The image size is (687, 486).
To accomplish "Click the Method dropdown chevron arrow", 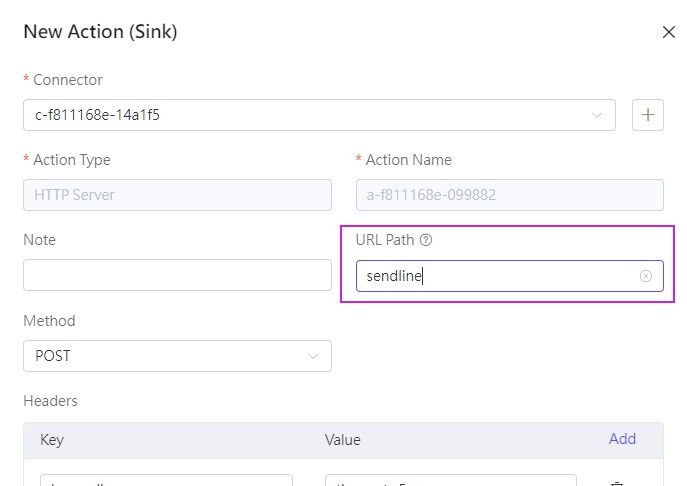I will (x=314, y=356).
